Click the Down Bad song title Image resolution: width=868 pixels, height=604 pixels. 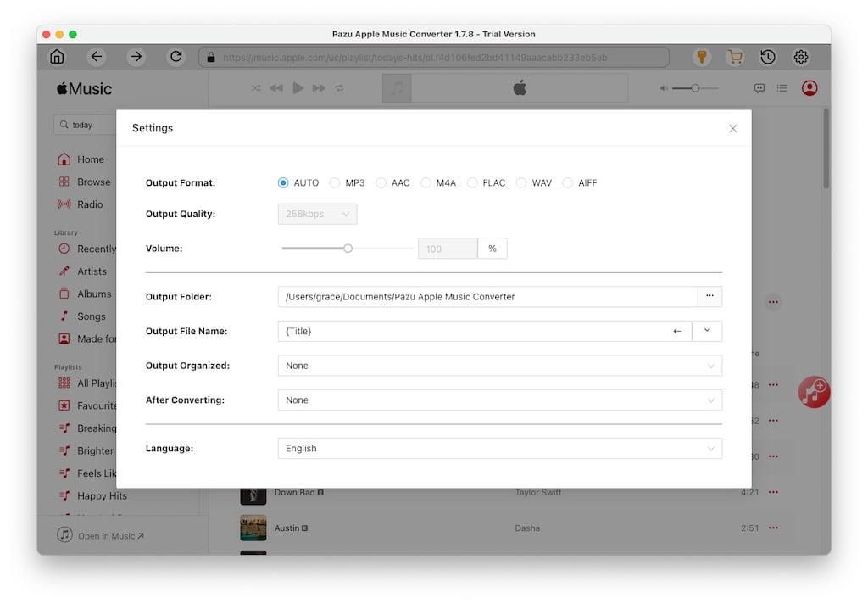[294, 493]
